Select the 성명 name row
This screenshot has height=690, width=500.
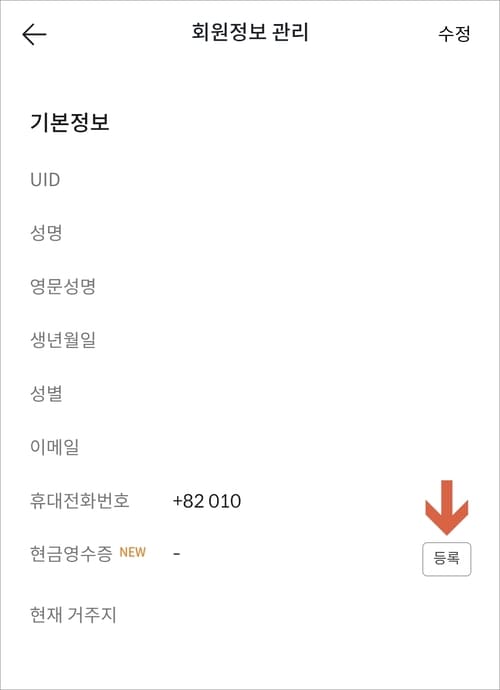tap(250, 233)
